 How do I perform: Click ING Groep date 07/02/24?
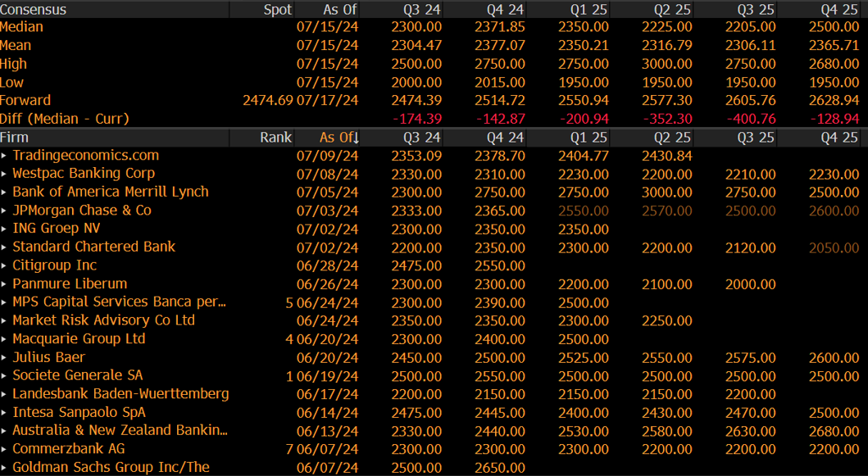328,229
